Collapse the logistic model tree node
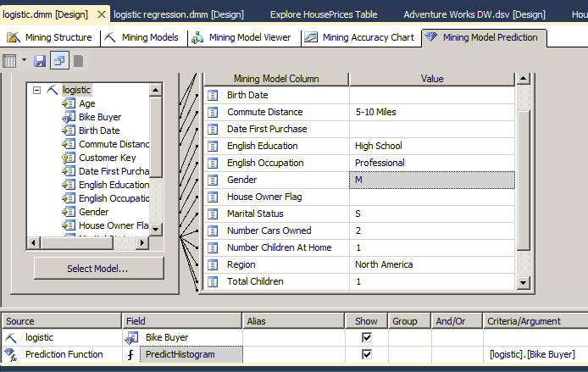The width and height of the screenshot is (588, 372). 36,90
